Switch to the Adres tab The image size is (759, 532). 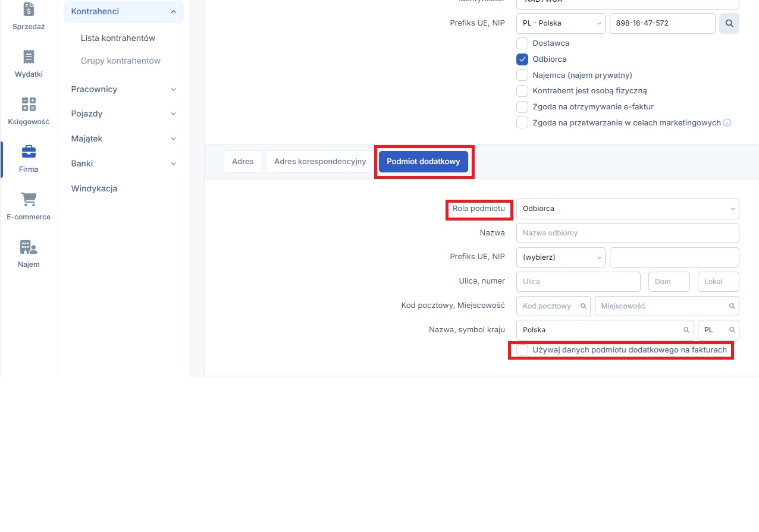(243, 162)
